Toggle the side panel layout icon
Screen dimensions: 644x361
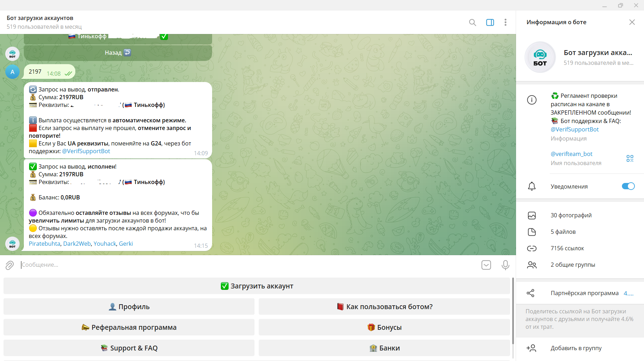pos(490,22)
